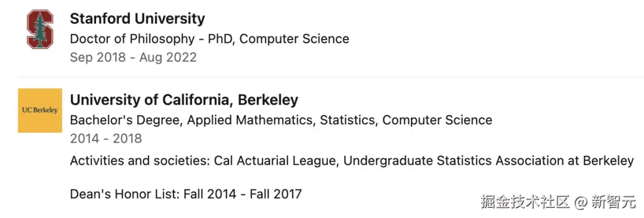Click the divider line between the schools
This screenshot has height=218, width=644.
[331, 77]
